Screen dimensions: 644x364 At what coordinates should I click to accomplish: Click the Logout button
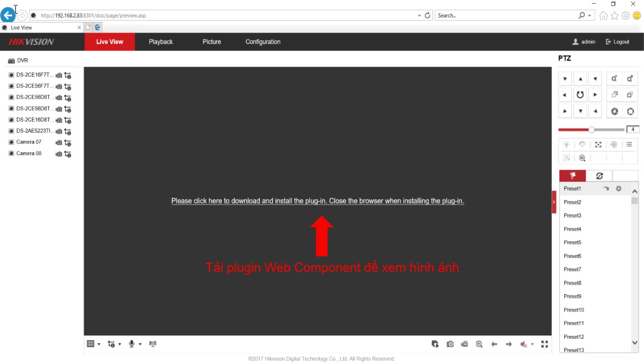point(618,42)
